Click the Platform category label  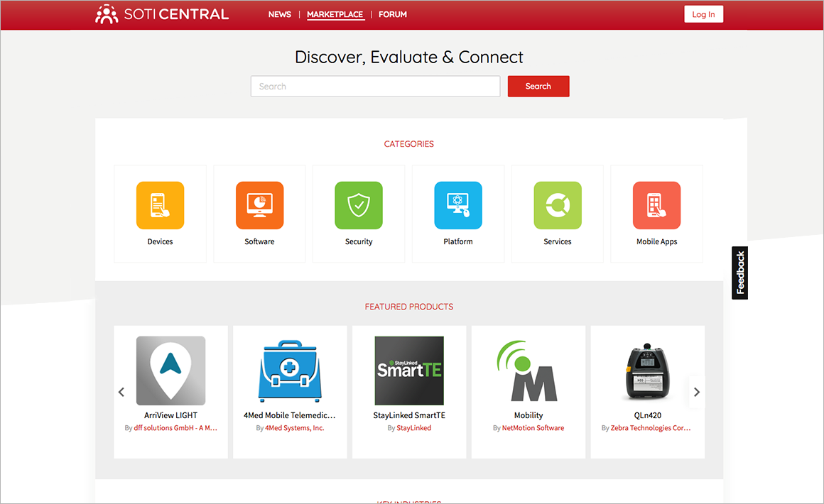coord(458,241)
